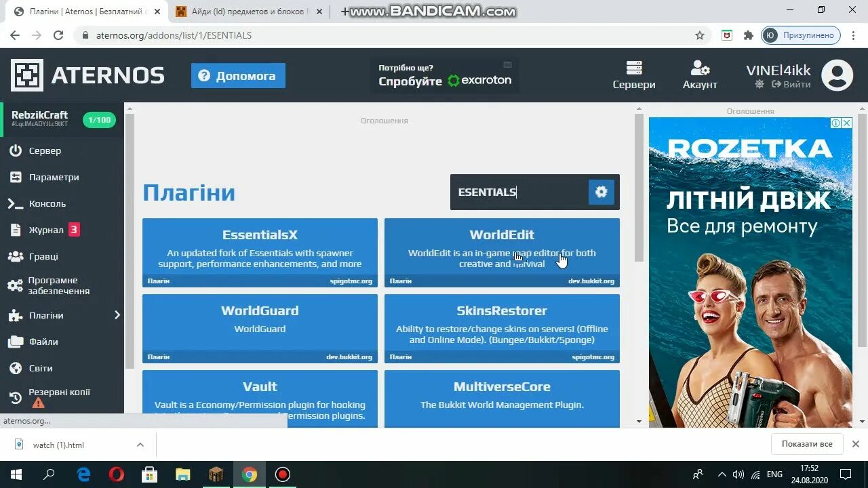Open the EssentialsX plugin card
Viewport: 868px width, 488px height.
(260, 252)
